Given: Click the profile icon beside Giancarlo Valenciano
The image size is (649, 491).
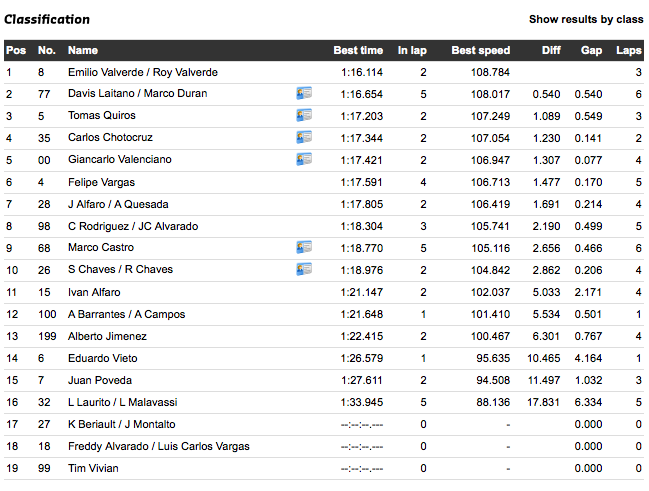Looking at the screenshot, I should click(x=304, y=159).
